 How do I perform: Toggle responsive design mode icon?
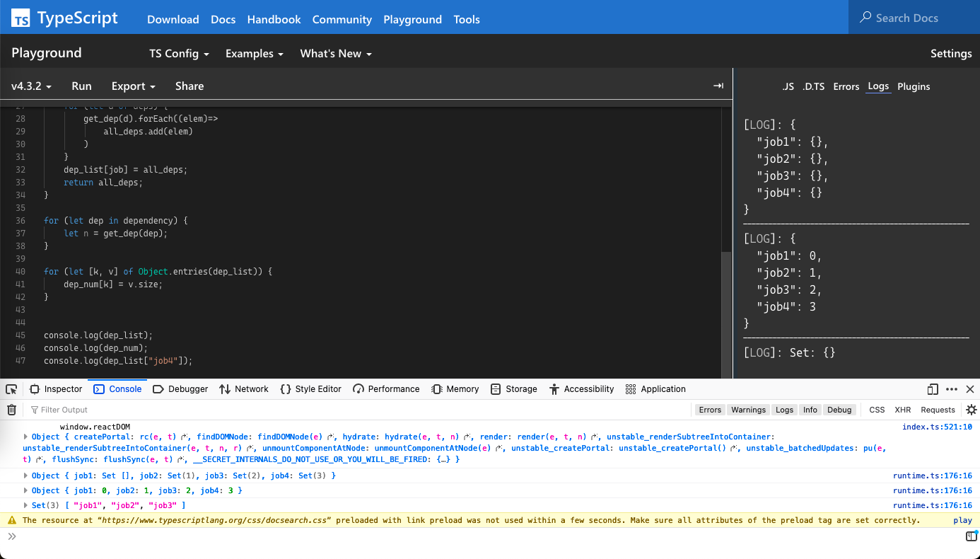click(933, 389)
